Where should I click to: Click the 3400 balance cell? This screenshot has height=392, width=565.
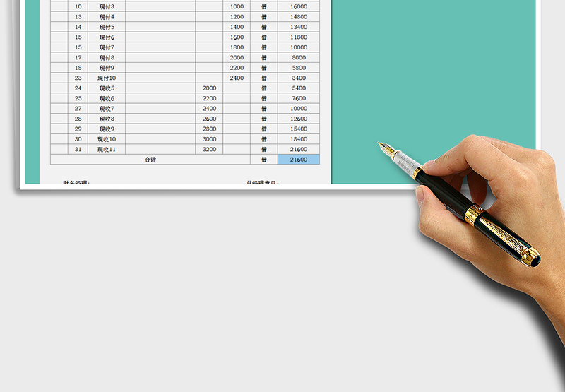tap(299, 78)
